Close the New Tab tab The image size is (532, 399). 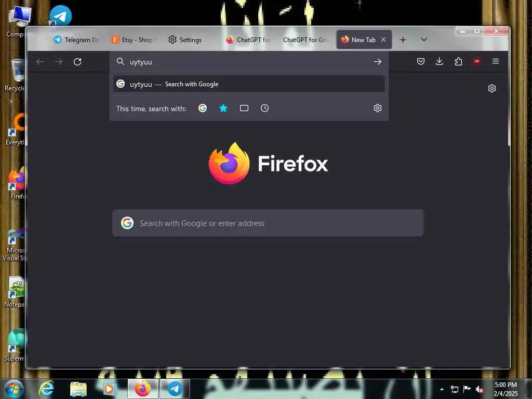coord(383,39)
